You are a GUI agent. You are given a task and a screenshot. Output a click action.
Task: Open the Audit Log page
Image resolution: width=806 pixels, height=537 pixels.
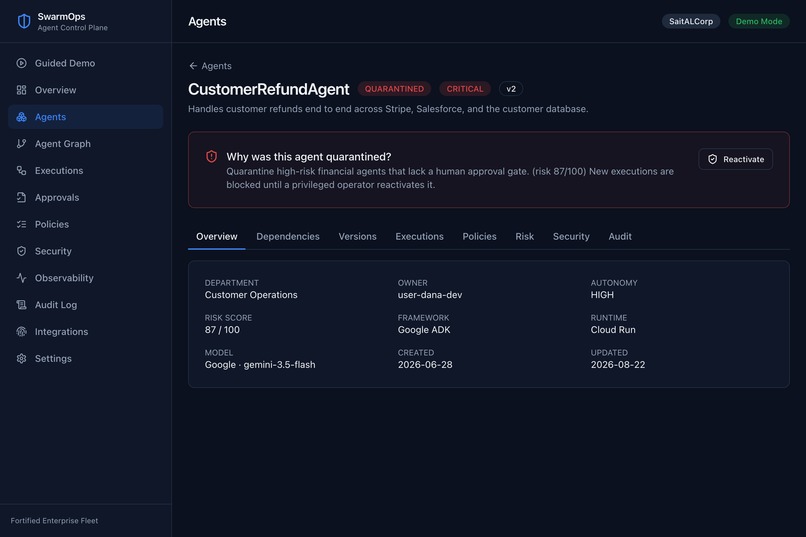click(x=85, y=305)
